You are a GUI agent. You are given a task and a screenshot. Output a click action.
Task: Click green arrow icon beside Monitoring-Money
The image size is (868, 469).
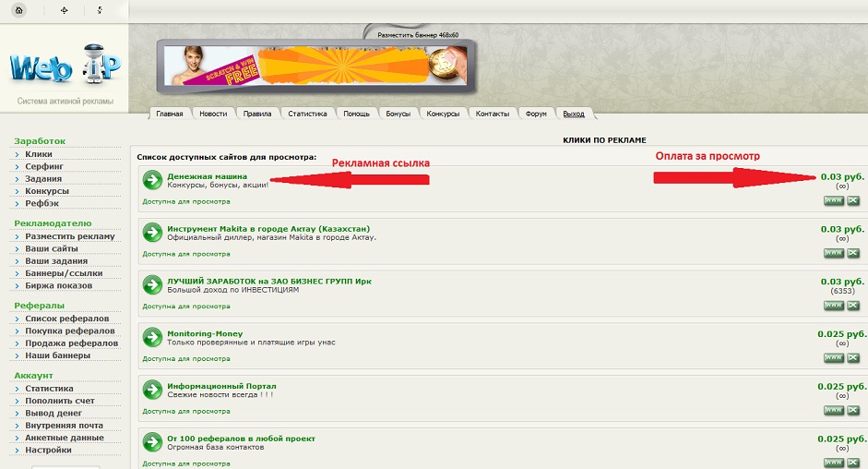coord(152,337)
